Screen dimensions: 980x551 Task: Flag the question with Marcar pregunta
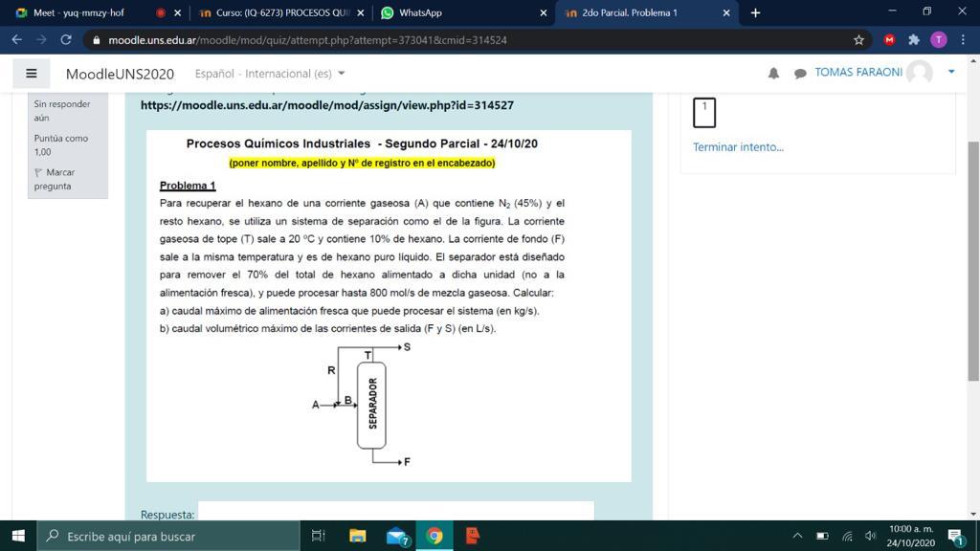click(x=54, y=179)
